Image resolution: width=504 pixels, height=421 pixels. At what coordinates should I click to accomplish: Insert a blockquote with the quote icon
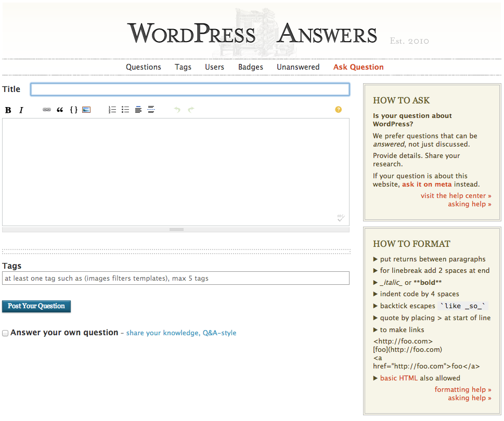coord(60,110)
